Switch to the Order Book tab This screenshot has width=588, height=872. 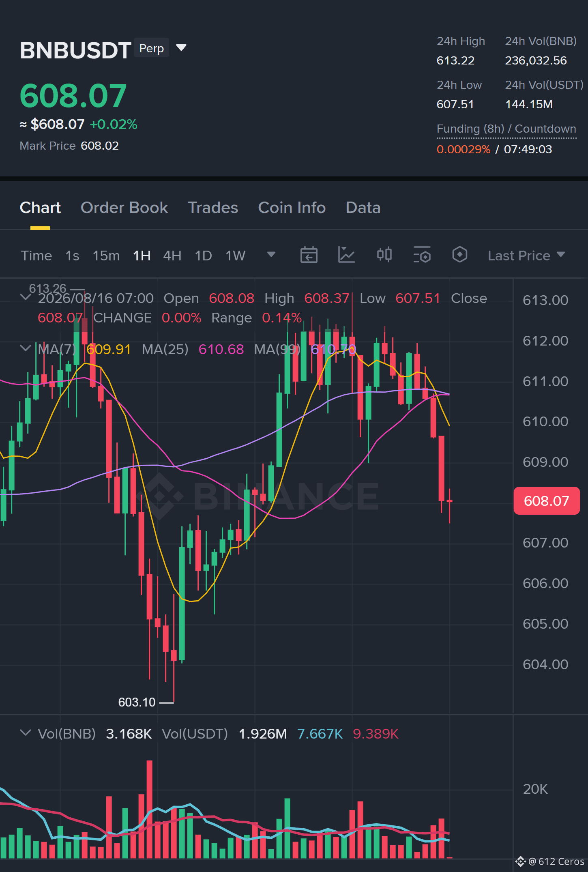pyautogui.click(x=124, y=208)
